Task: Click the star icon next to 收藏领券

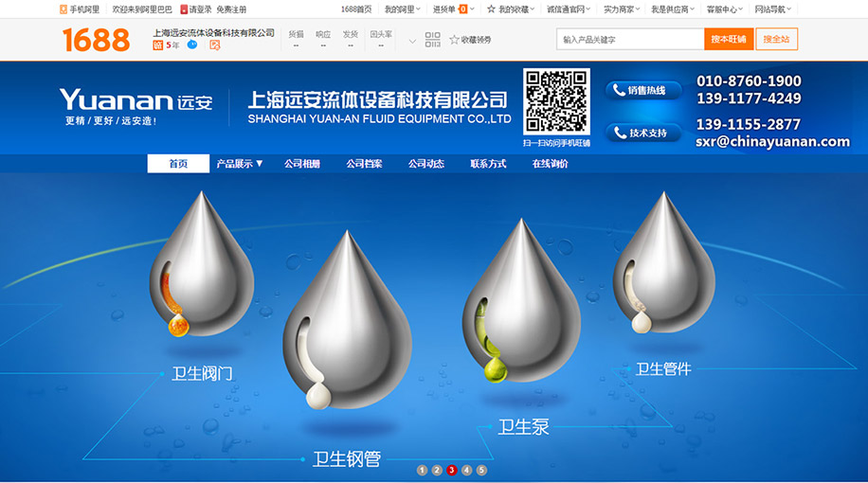Action: [x=455, y=39]
